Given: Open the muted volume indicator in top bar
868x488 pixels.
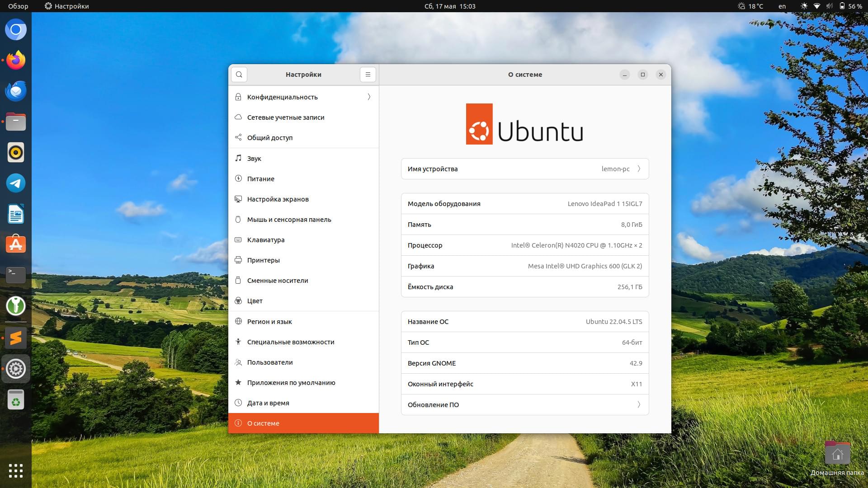Looking at the screenshot, I should tap(829, 6).
